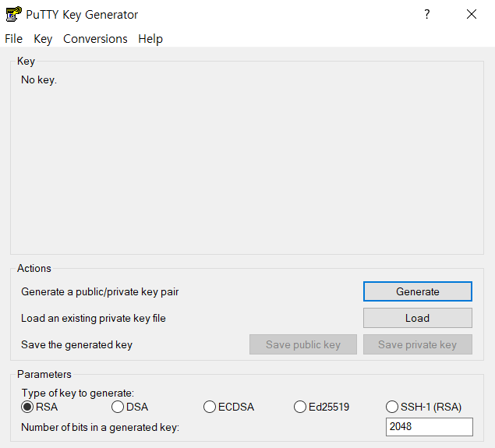The image size is (495, 448).
Task: Close the PuTTY Key Generator window
Action: coord(472,14)
